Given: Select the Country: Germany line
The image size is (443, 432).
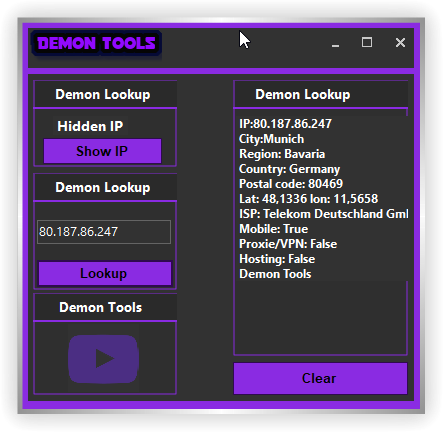Looking at the screenshot, I should [289, 169].
